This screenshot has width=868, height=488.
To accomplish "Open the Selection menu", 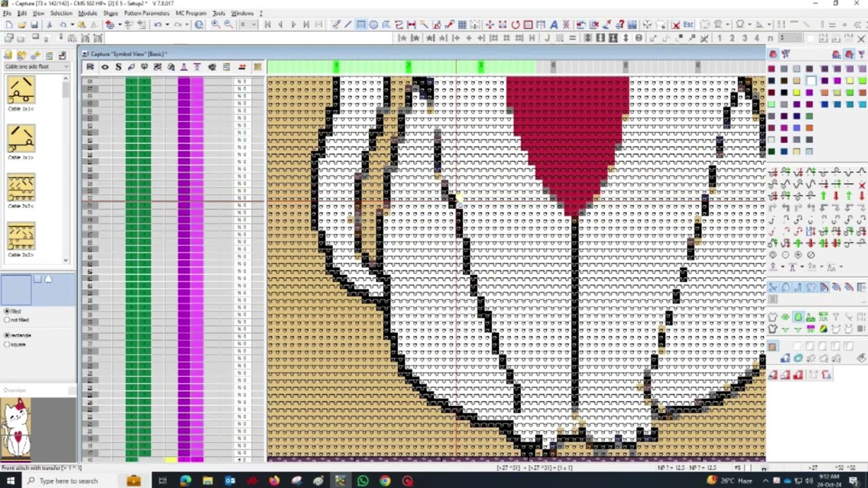I will [61, 13].
